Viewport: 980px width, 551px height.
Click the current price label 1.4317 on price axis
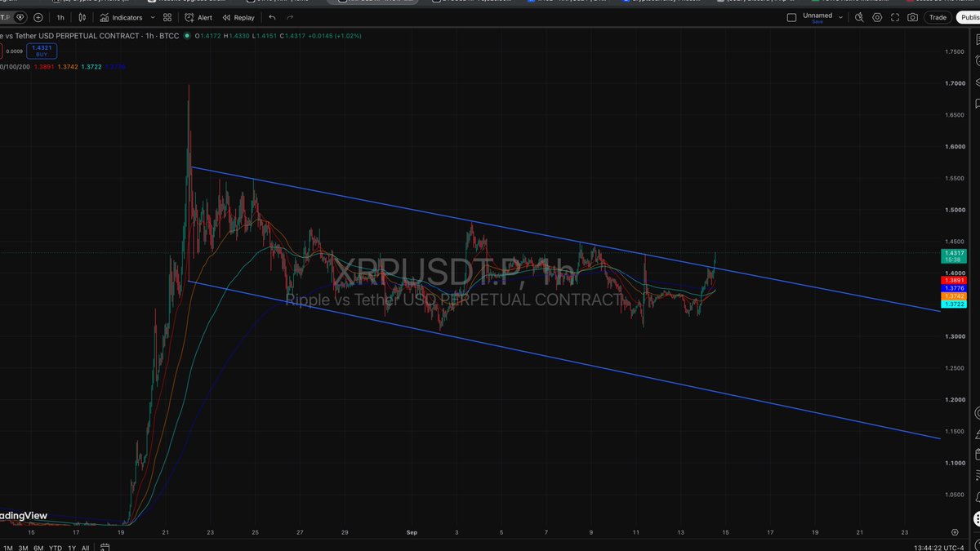point(955,256)
